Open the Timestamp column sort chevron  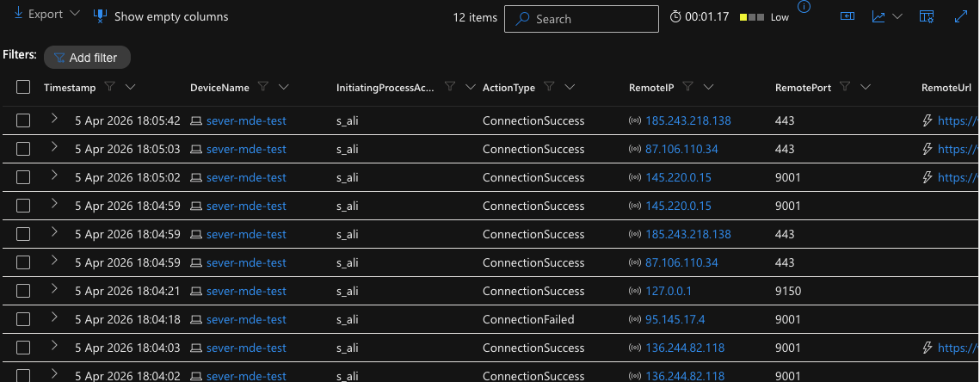click(x=130, y=88)
